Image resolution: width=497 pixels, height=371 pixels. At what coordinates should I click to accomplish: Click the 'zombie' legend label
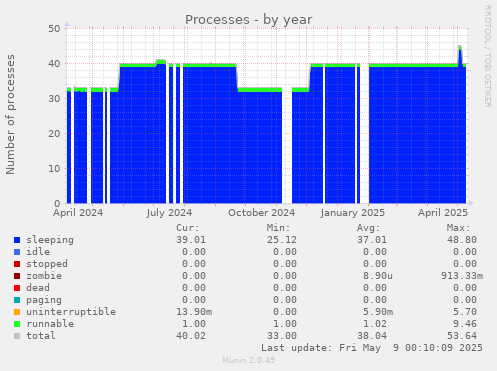tap(44, 276)
